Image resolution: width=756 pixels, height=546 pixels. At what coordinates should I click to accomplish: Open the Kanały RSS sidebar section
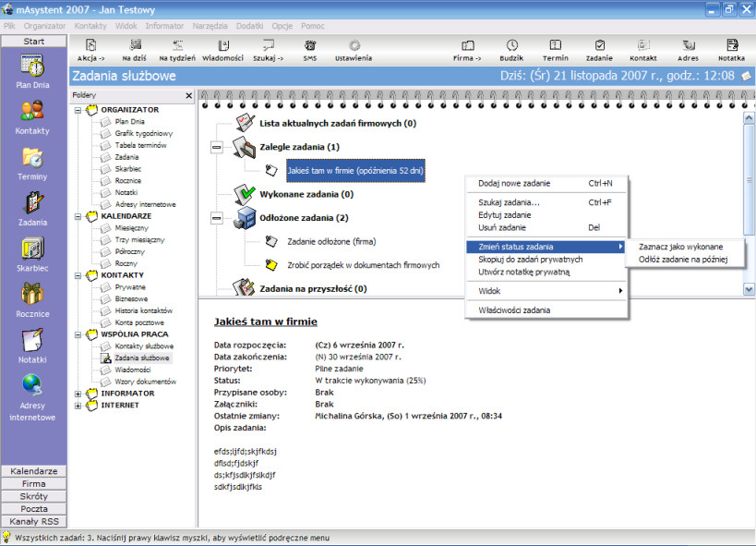[34, 521]
